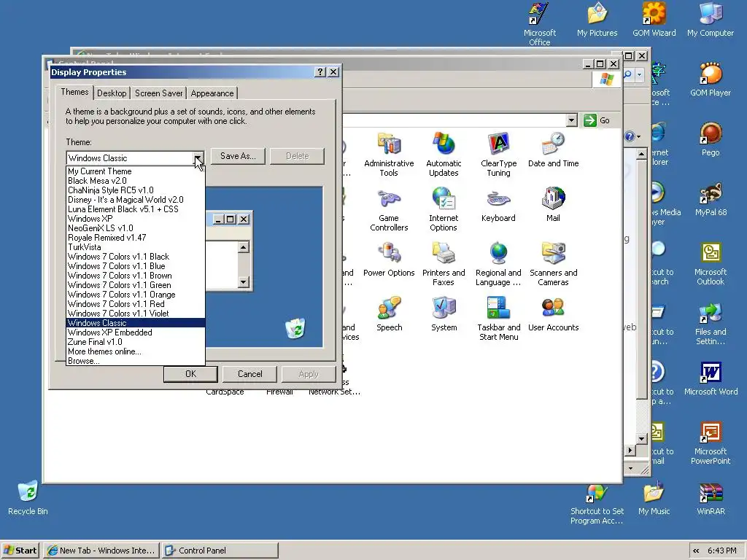Select Pego desktop icon
This screenshot has height=560, width=747.
click(x=711, y=139)
